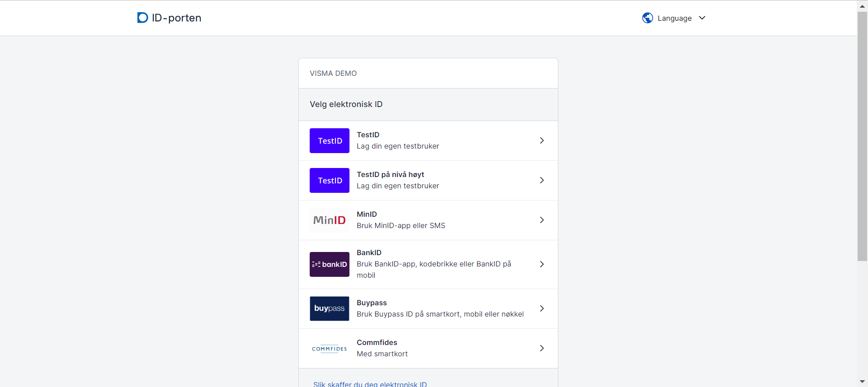Click 'Bruk Buypass ID på smartkort' description
868x387 pixels.
coord(440,314)
